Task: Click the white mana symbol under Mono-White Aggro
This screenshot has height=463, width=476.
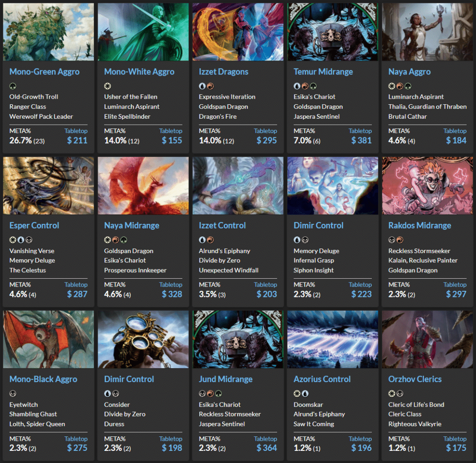Action: pos(107,86)
